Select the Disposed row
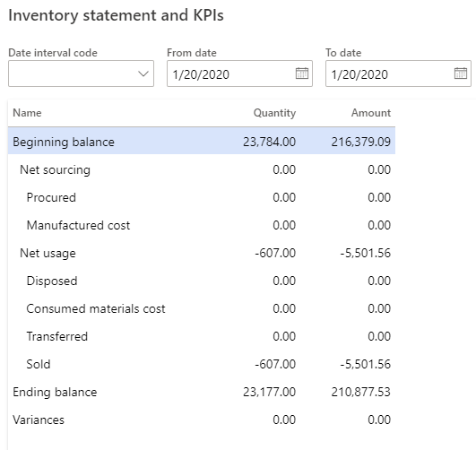 click(202, 281)
